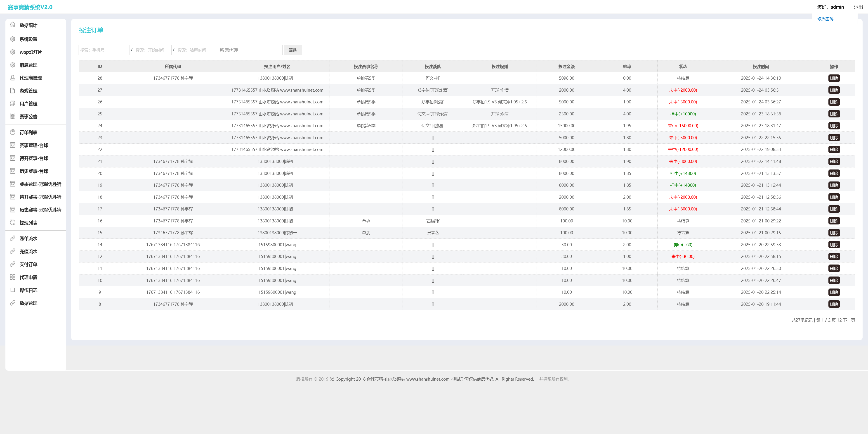
Task: Click the book icon next to 赛事公告
Action: coord(12,116)
